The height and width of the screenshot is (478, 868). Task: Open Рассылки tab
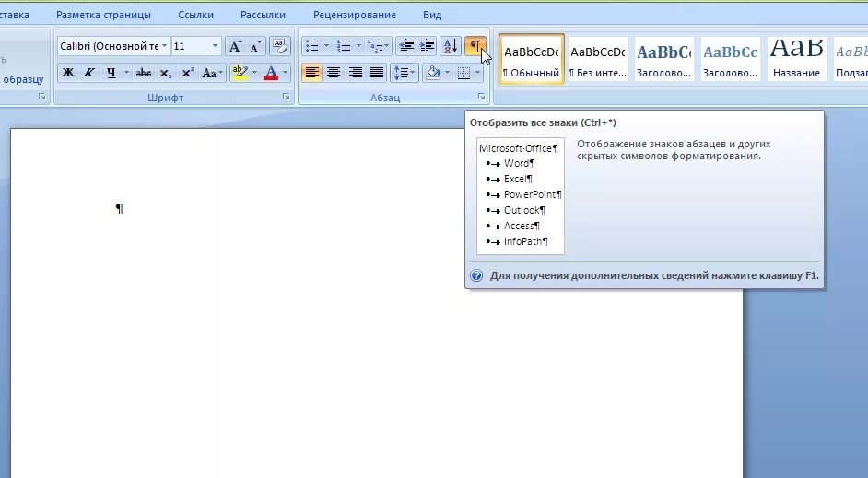[x=263, y=15]
